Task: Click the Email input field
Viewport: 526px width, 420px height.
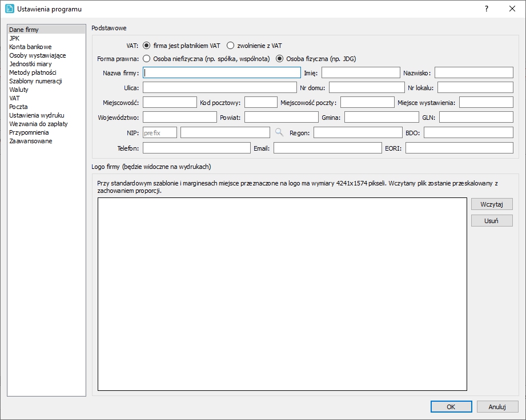Action: 327,148
